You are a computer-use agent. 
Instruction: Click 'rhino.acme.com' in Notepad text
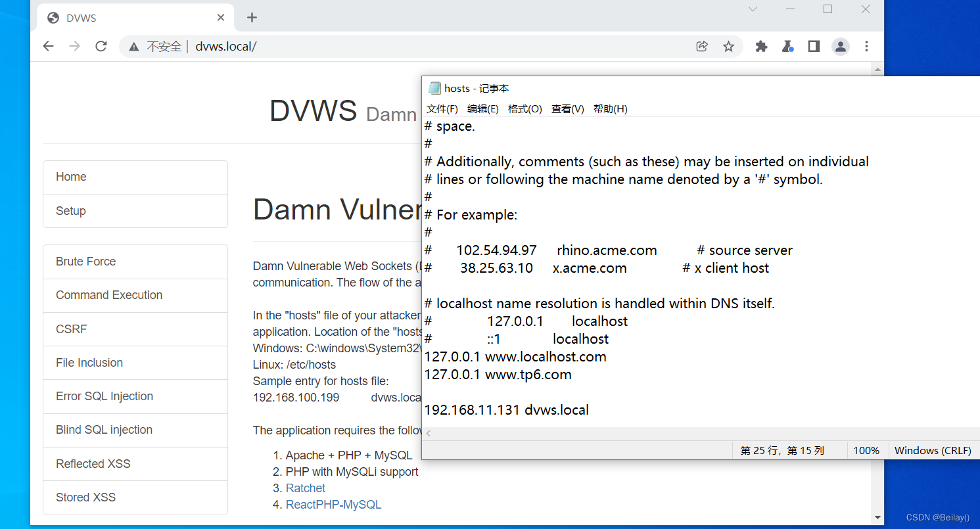tap(607, 250)
